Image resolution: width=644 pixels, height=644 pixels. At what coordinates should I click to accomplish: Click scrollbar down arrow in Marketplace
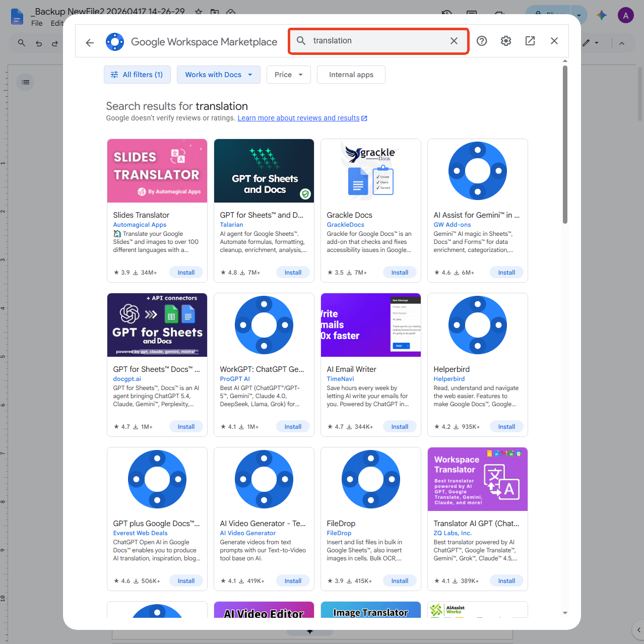click(565, 613)
